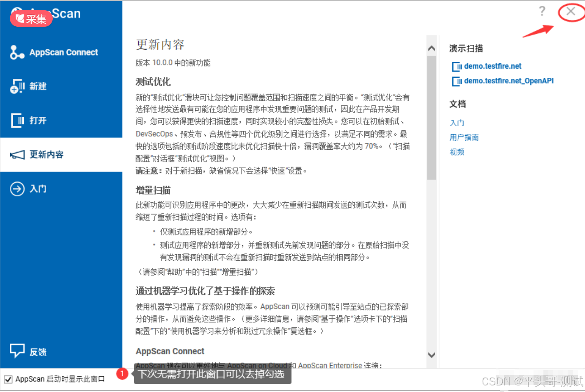Image resolution: width=585 pixels, height=392 pixels.
Task: Open the 用户指南 documentation link
Action: [x=464, y=137]
